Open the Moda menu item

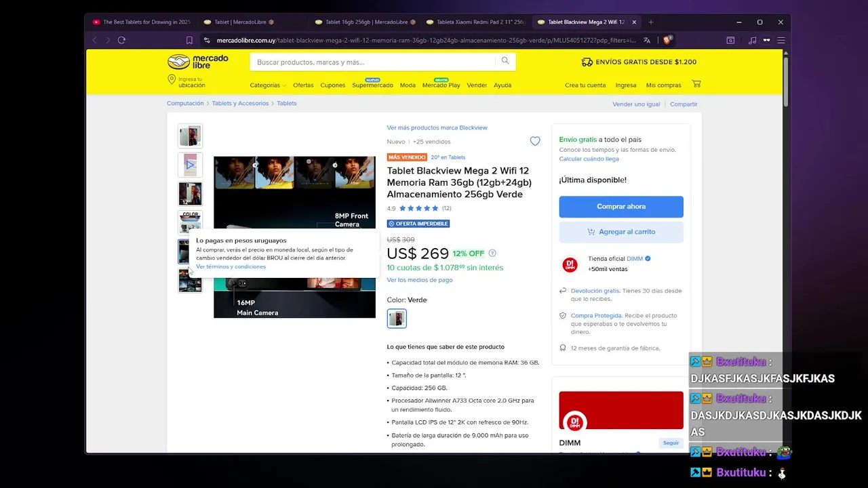coord(408,85)
